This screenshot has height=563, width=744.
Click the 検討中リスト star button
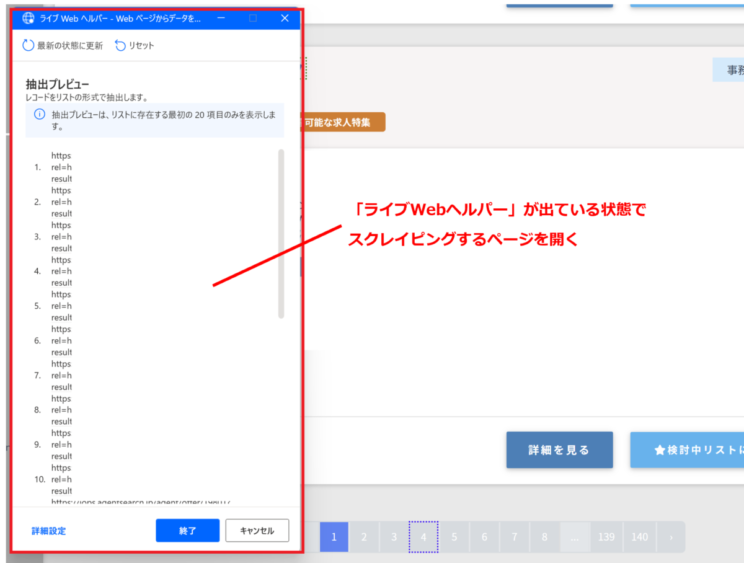687,450
